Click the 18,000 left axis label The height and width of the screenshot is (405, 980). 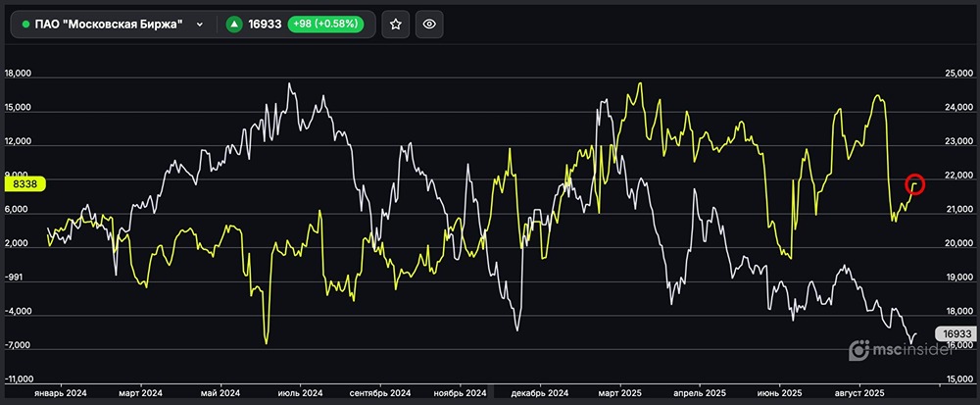(19, 74)
